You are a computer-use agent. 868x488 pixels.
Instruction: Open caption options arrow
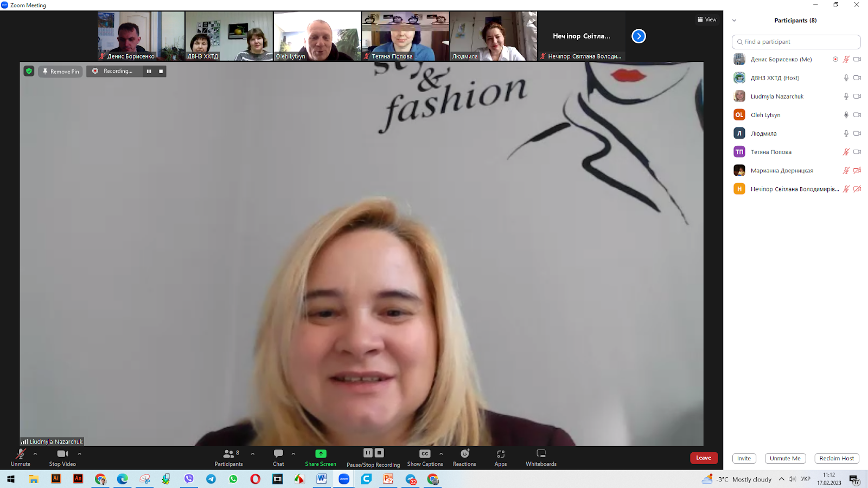[441, 454]
